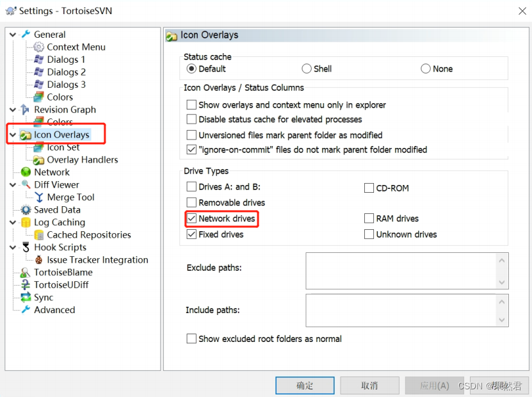532x397 pixels.
Task: Click the TortoiseSVN title bar icon
Action: (11, 11)
